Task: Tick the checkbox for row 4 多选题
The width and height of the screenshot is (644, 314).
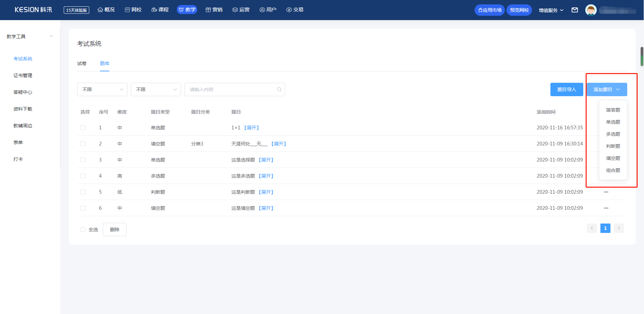Action: pyautogui.click(x=83, y=176)
